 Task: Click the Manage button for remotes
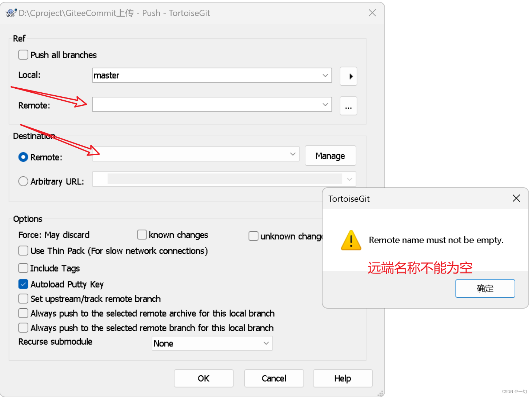point(330,156)
